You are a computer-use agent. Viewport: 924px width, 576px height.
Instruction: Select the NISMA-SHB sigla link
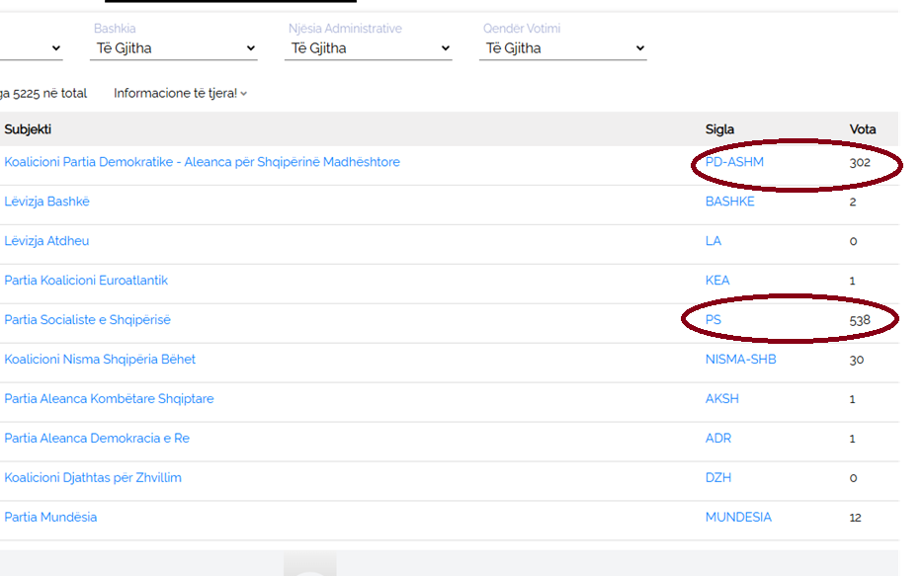[741, 360]
